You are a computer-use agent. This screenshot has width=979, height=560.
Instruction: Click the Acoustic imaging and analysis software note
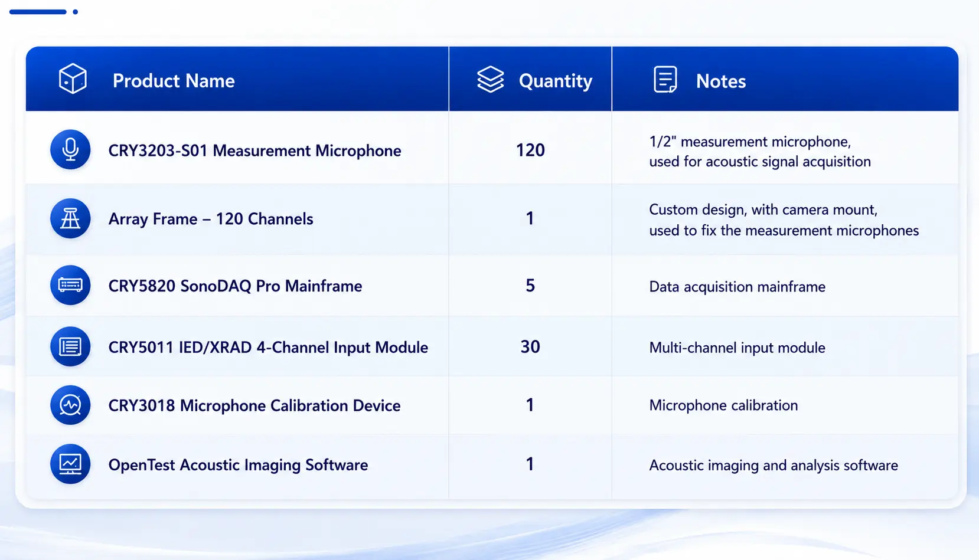(774, 466)
